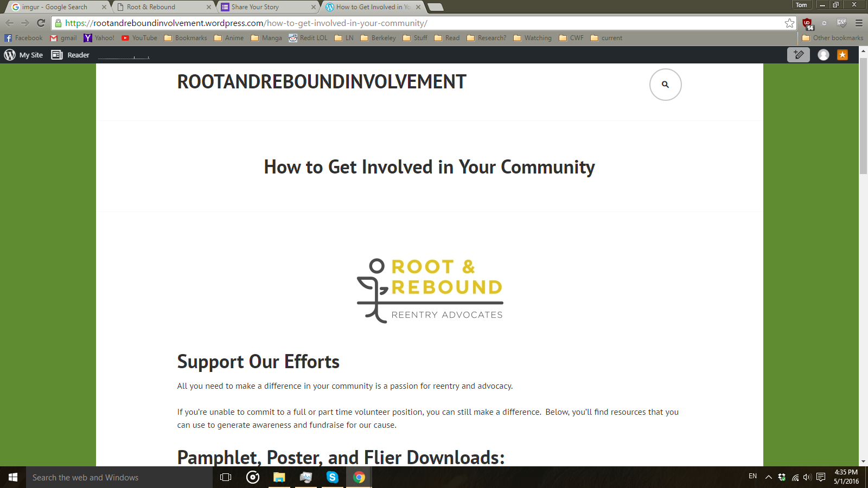Click the EN language indicator
Image resolution: width=868 pixels, height=488 pixels.
coord(752,476)
